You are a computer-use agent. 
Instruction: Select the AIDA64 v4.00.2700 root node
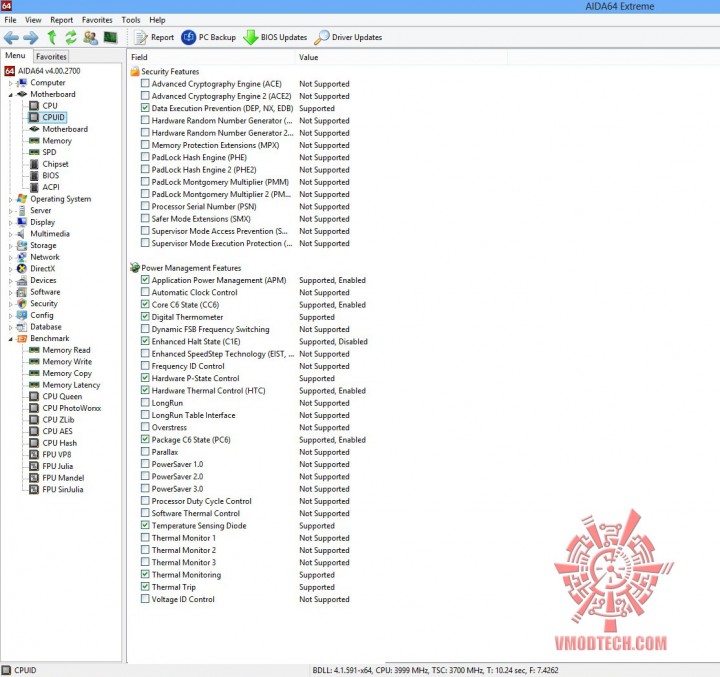coord(49,71)
